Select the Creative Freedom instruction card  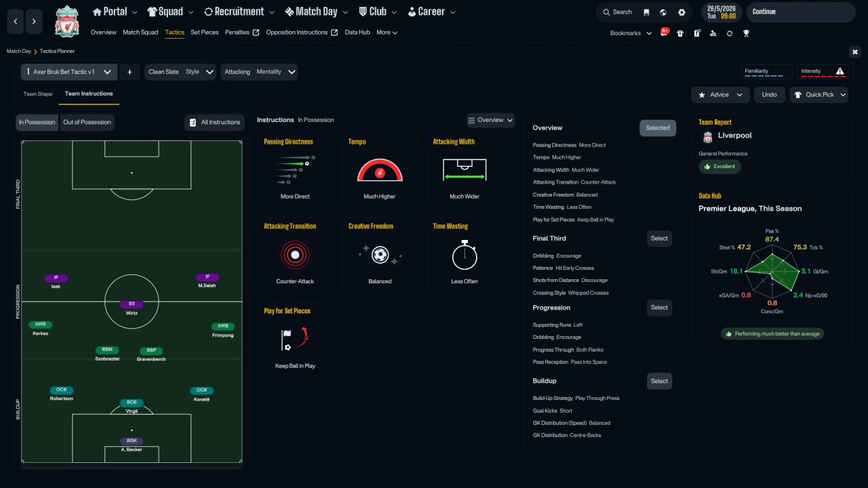[x=380, y=255]
